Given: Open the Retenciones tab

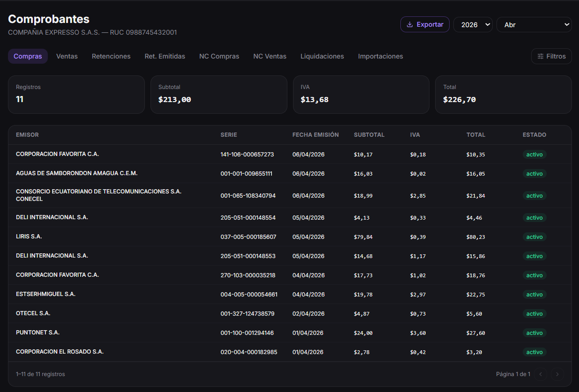Looking at the screenshot, I should pos(111,56).
